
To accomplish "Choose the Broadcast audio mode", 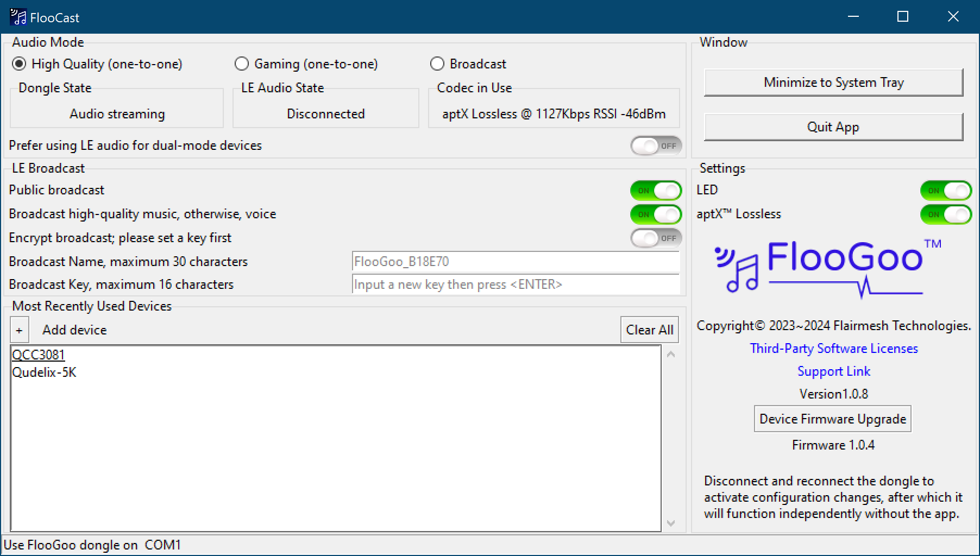I will 437,64.
